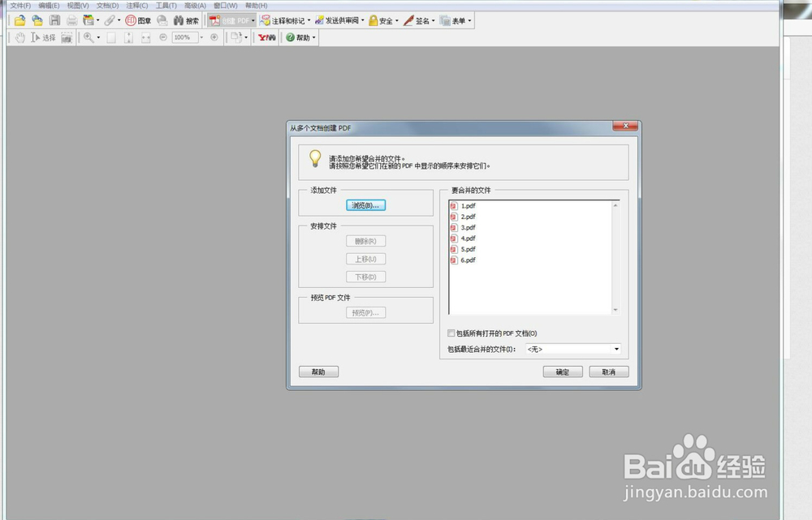Close the 从多个文档创建 PDF dialog
This screenshot has width=812, height=520.
[625, 126]
